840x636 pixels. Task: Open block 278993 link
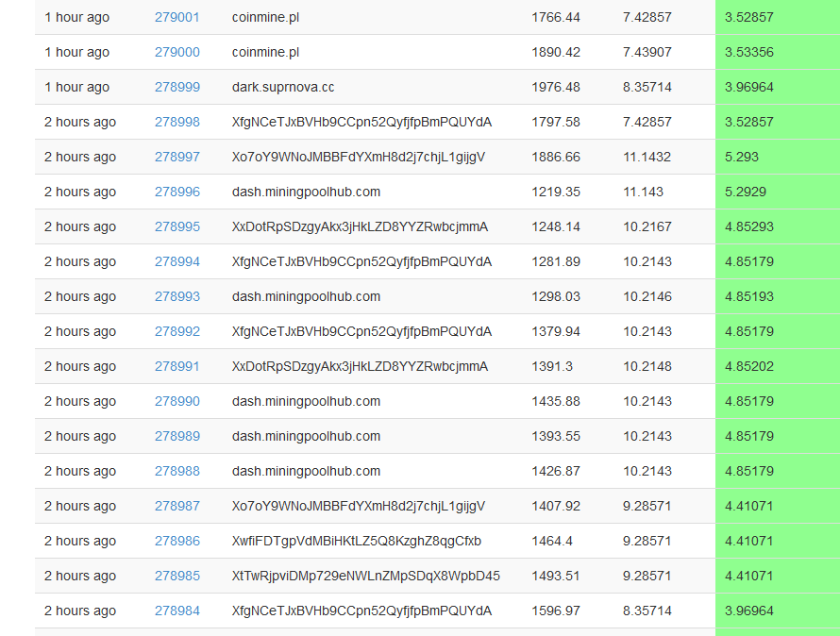(x=176, y=296)
